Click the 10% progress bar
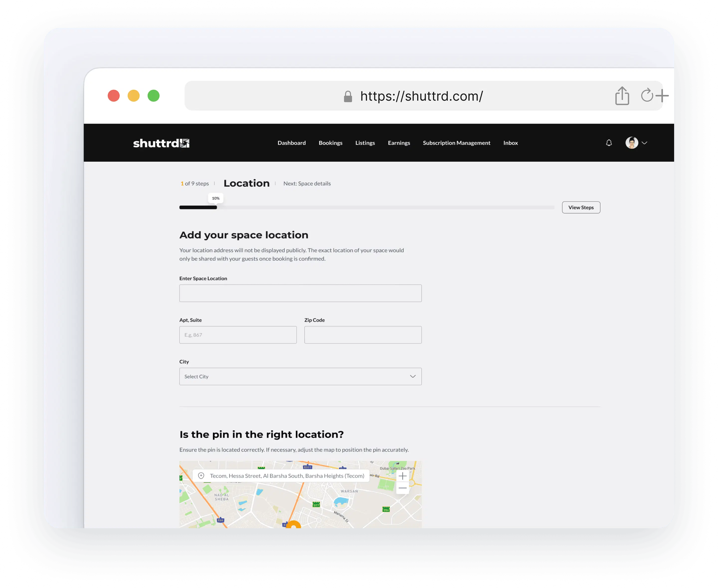Screen dimensions: 718x588 198,207
